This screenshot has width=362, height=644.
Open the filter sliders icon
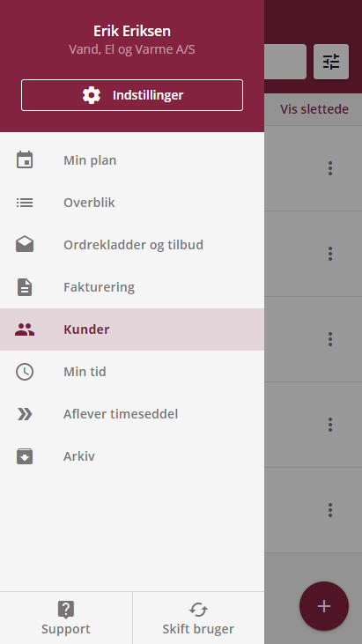pos(331,62)
